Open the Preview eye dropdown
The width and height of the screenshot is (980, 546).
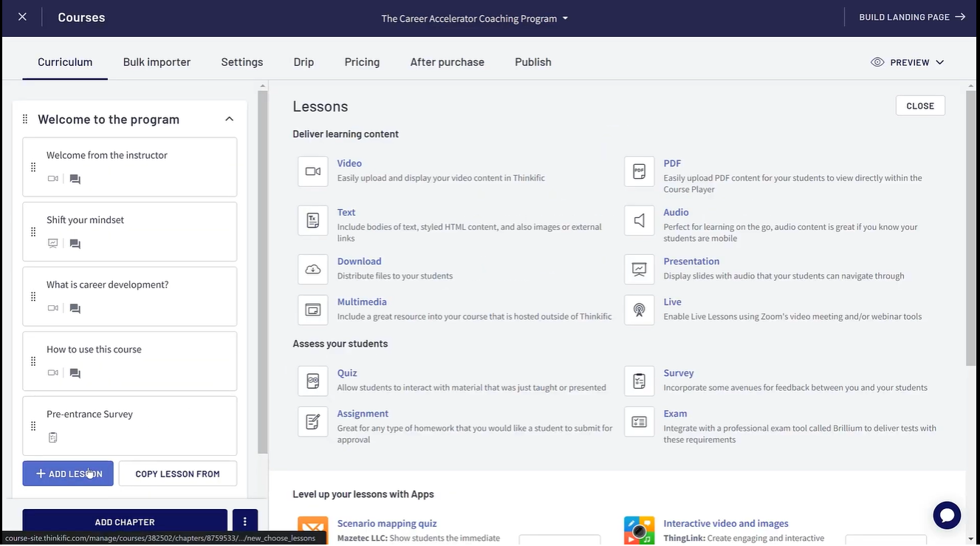[908, 63]
